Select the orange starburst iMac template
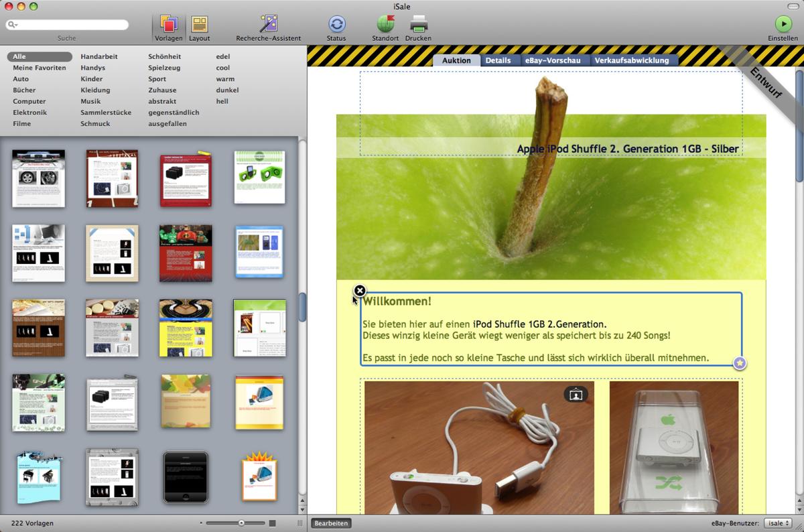Viewport: 804px width, 532px height. click(x=259, y=476)
